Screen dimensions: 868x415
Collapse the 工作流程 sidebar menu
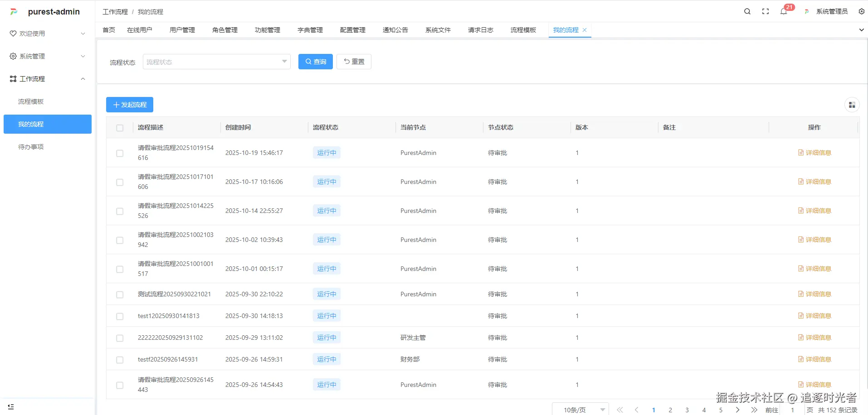[48, 79]
